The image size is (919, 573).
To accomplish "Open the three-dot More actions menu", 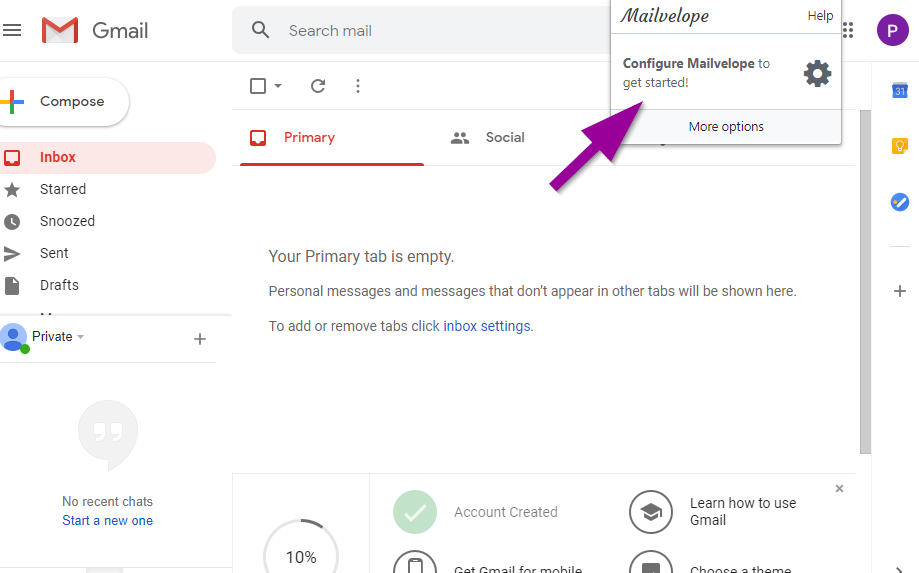I will pos(358,86).
